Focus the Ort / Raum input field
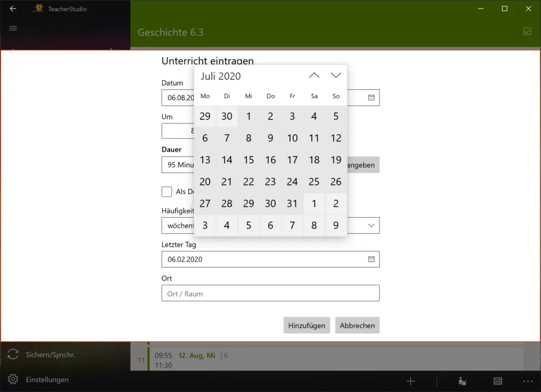541x392 pixels. (270, 293)
